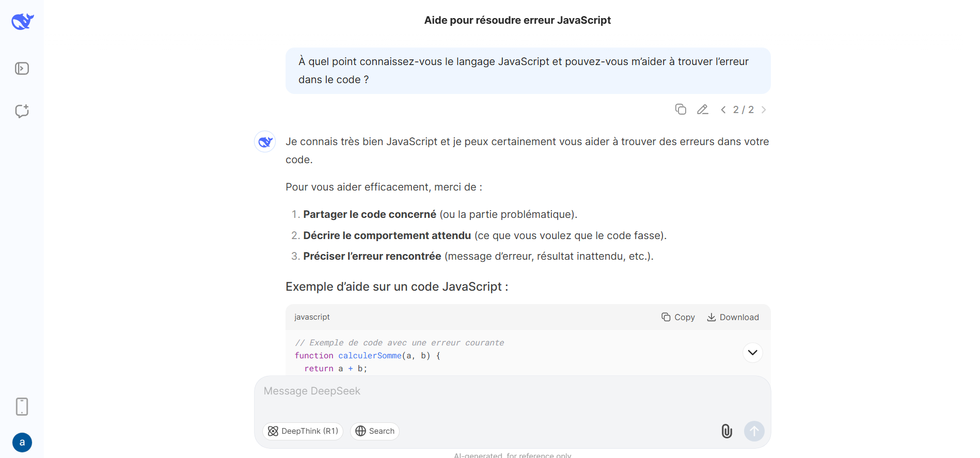Click the user question message bubble
The height and width of the screenshot is (458, 980).
pyautogui.click(x=528, y=71)
